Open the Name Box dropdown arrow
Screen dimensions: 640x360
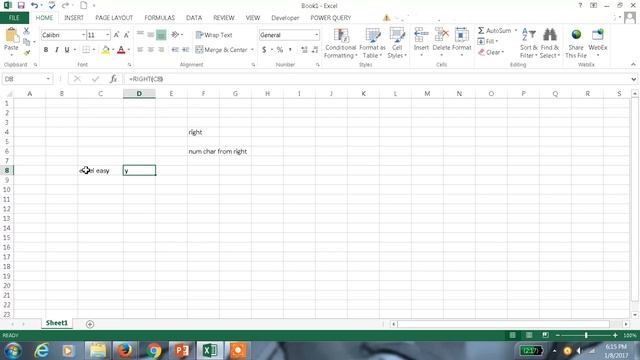tap(48, 79)
